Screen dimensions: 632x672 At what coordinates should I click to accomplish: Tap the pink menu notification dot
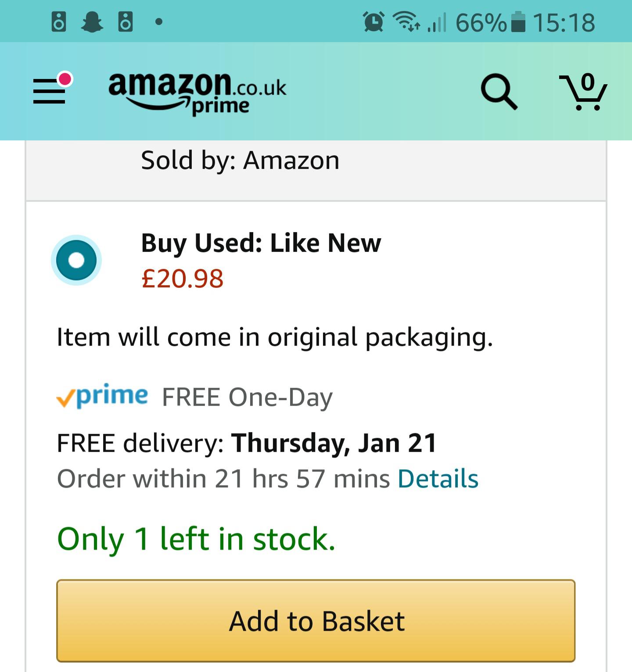(x=65, y=79)
